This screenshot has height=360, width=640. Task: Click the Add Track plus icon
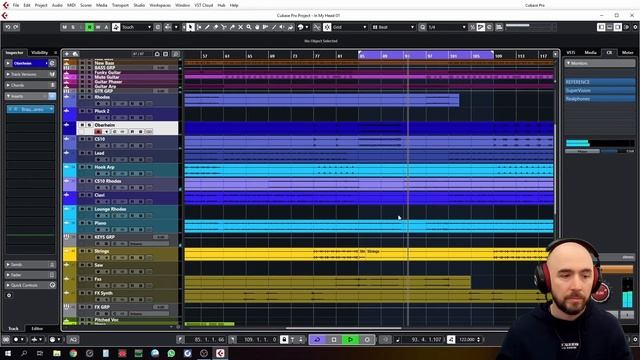pyautogui.click(x=67, y=54)
